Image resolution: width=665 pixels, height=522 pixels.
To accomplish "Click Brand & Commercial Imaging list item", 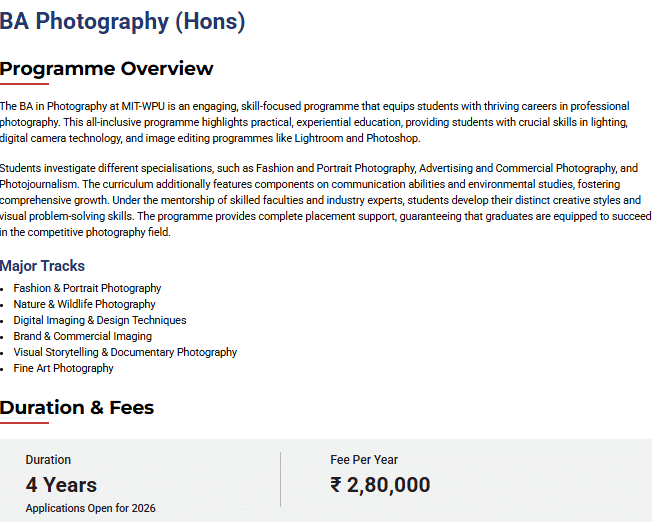I will tap(83, 336).
